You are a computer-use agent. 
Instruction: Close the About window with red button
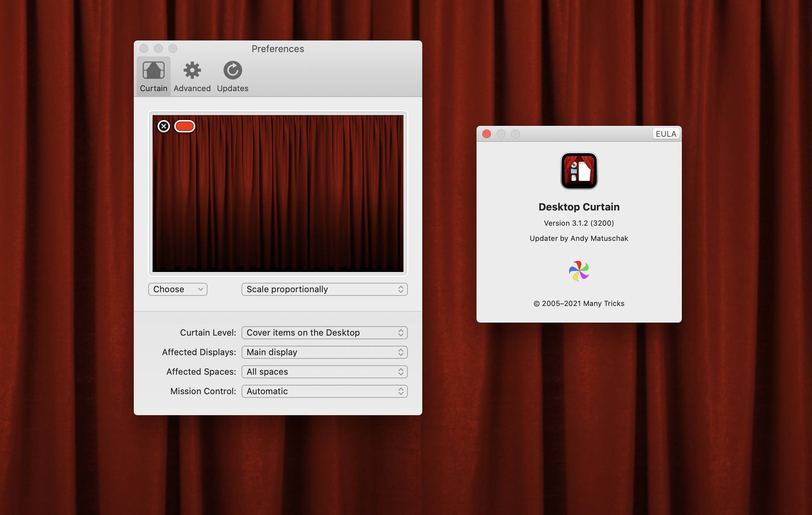tap(487, 134)
